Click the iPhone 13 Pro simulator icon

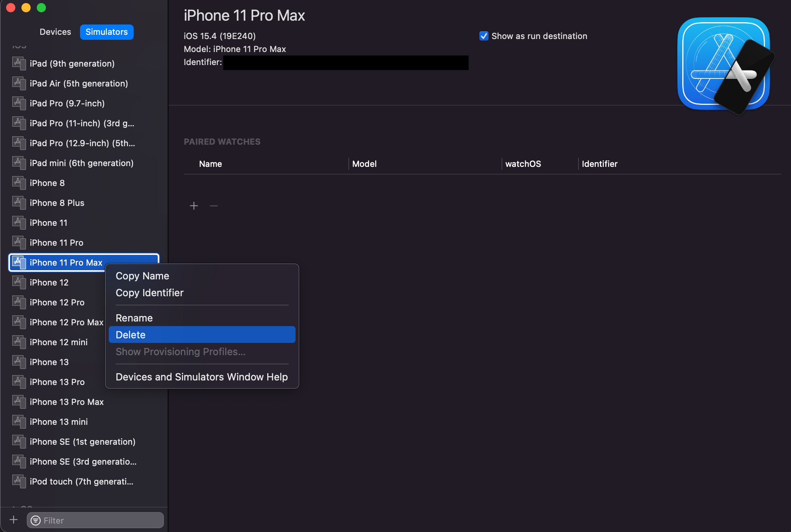pyautogui.click(x=19, y=382)
